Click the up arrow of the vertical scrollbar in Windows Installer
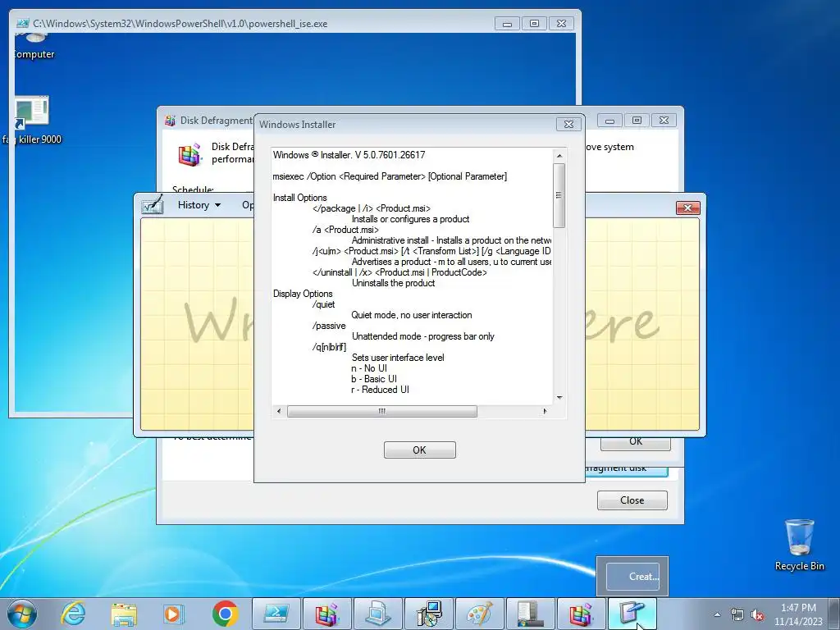The width and height of the screenshot is (840, 630). (x=559, y=156)
